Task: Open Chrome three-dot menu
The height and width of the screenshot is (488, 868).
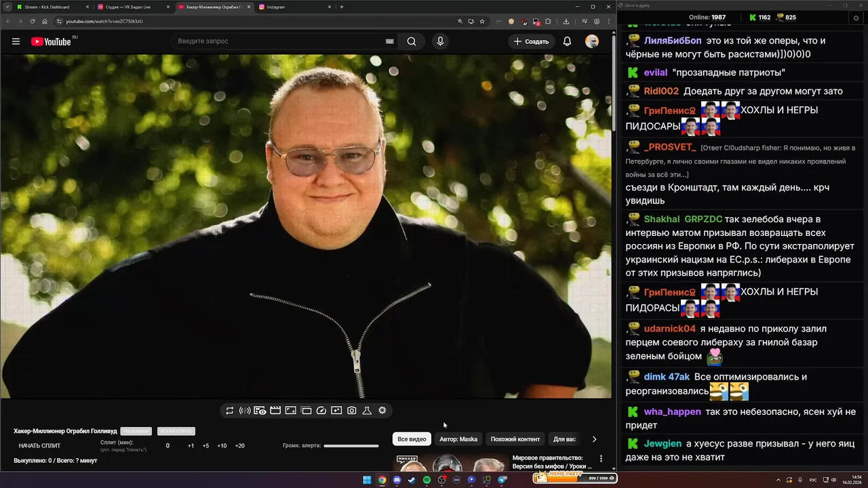Action: pyautogui.click(x=608, y=21)
